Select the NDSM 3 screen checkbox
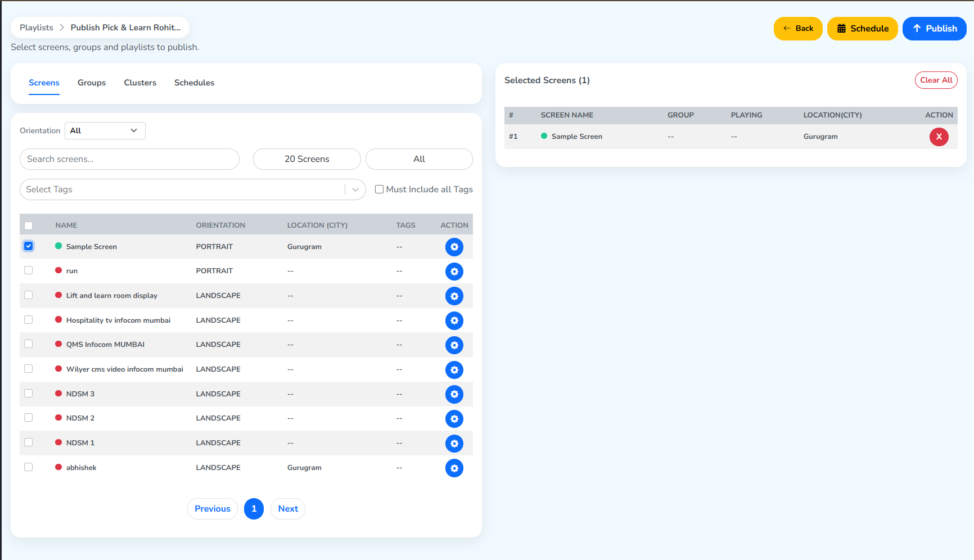 click(x=29, y=394)
